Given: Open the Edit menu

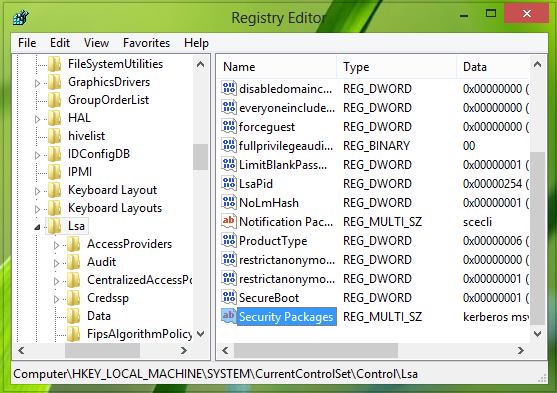Looking at the screenshot, I should (60, 43).
